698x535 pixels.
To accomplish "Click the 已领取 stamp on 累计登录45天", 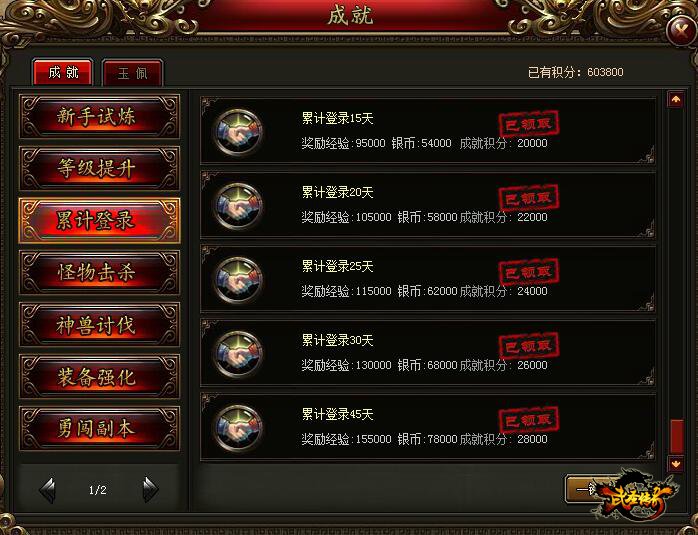I will coord(529,419).
